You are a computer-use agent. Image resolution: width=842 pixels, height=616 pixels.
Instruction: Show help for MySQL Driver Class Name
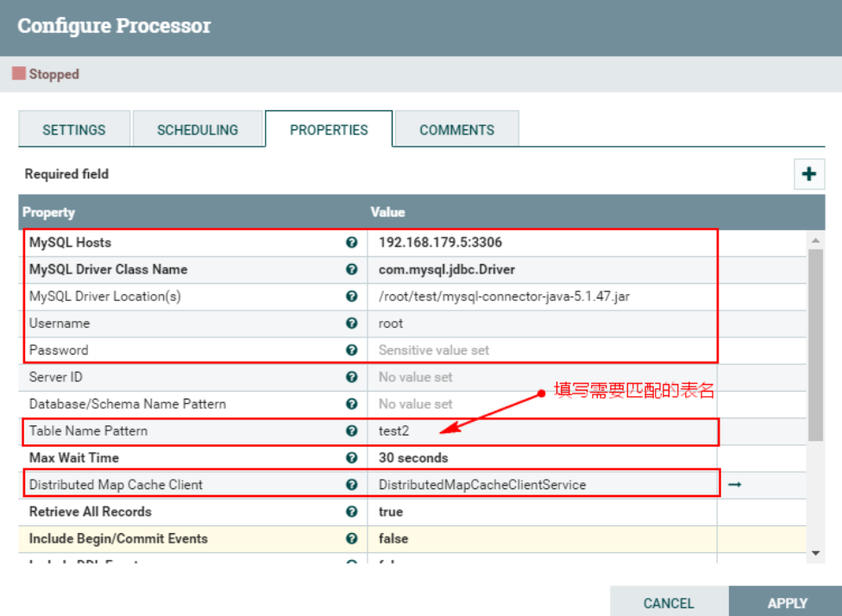352,269
